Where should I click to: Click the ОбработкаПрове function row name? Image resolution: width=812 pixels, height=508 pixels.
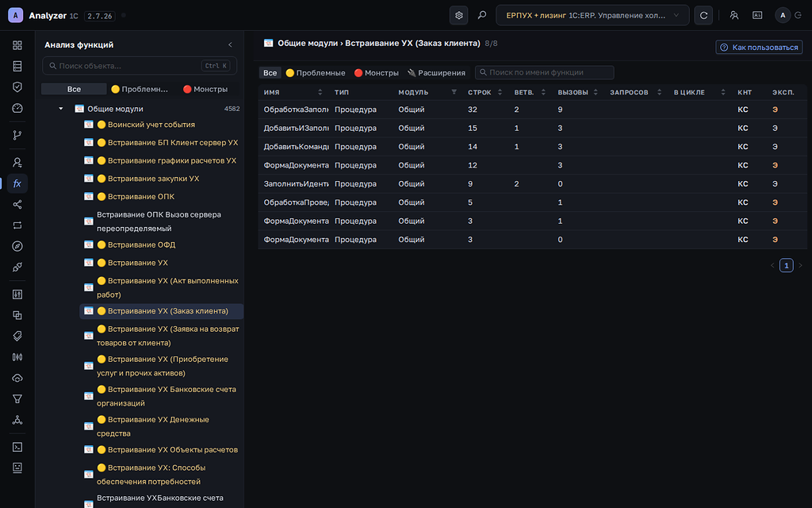click(296, 202)
